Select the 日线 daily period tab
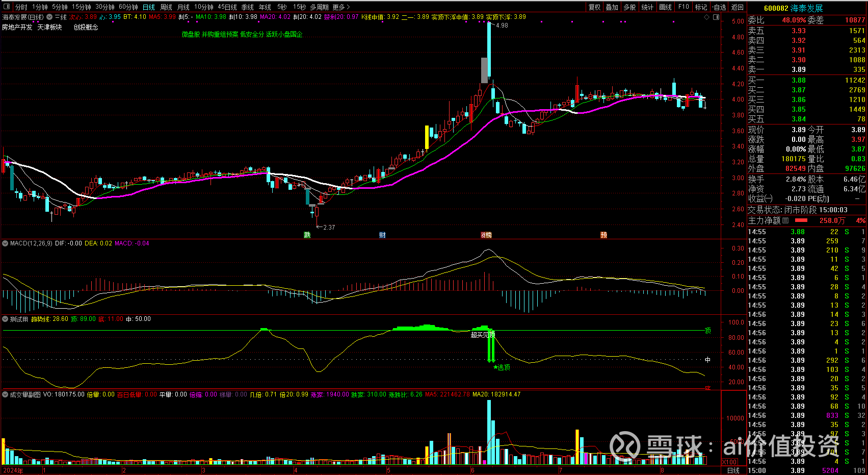 click(149, 7)
